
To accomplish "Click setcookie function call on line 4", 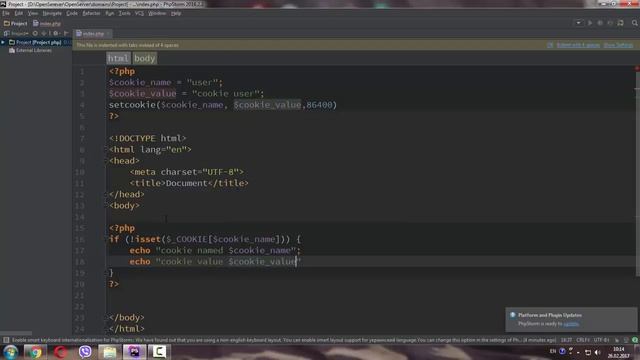I will click(x=132, y=105).
